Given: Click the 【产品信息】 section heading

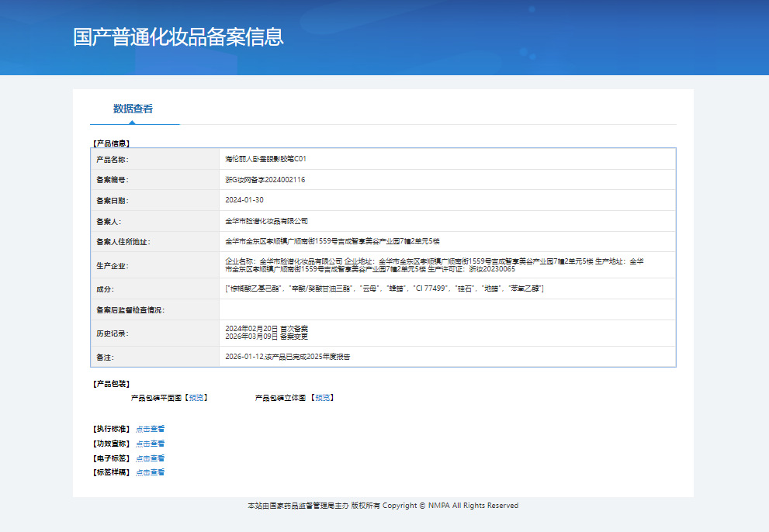Looking at the screenshot, I should pos(111,143).
